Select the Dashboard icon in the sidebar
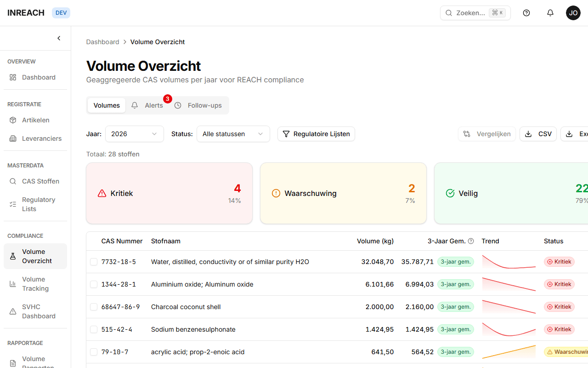 (13, 77)
